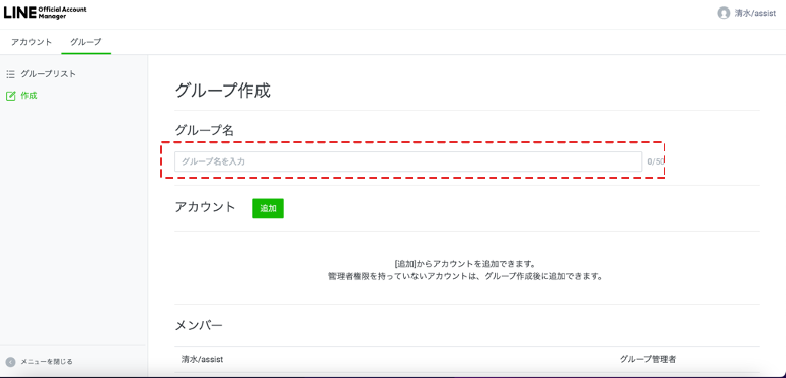This screenshot has height=378, width=786.
Task: Switch to the アカウント tab
Action: [32, 42]
